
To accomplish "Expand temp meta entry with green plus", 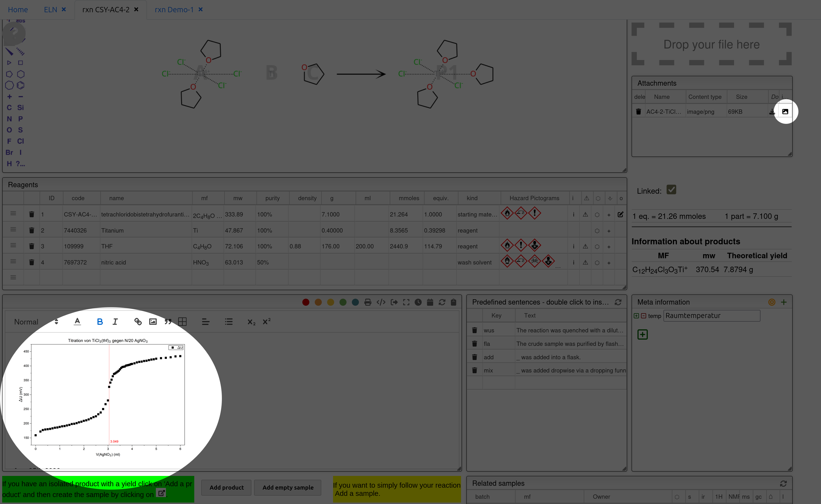I will (636, 316).
